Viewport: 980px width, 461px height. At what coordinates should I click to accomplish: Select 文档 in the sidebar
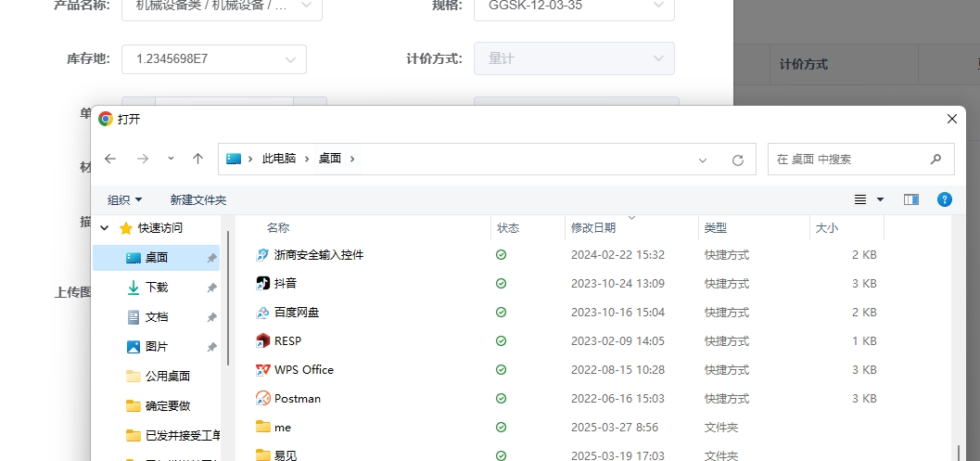[157, 317]
